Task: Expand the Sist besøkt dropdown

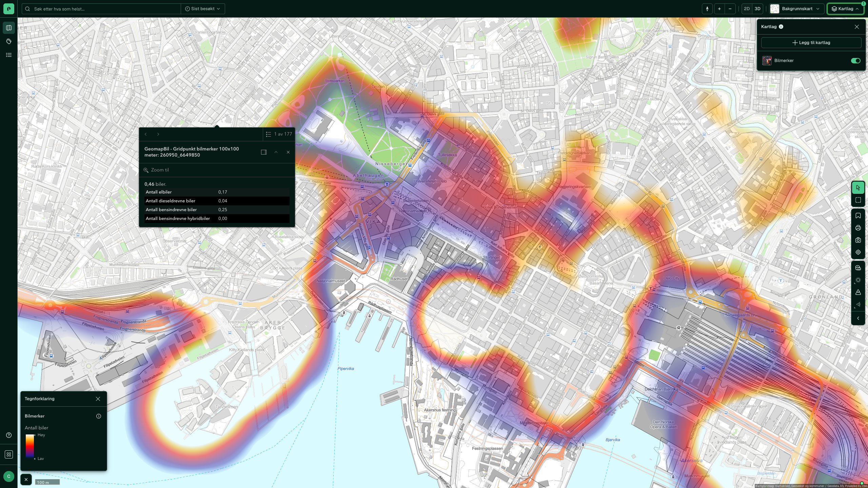Action: point(202,9)
